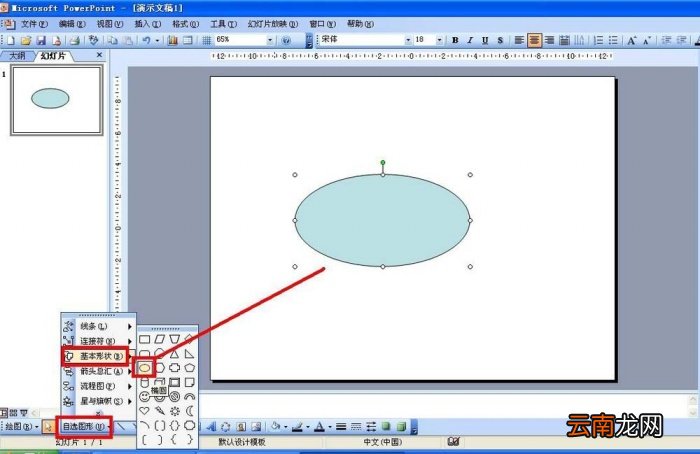
Task: Click the Insert Picture icon on the drawing toolbar
Action: pos(256,427)
